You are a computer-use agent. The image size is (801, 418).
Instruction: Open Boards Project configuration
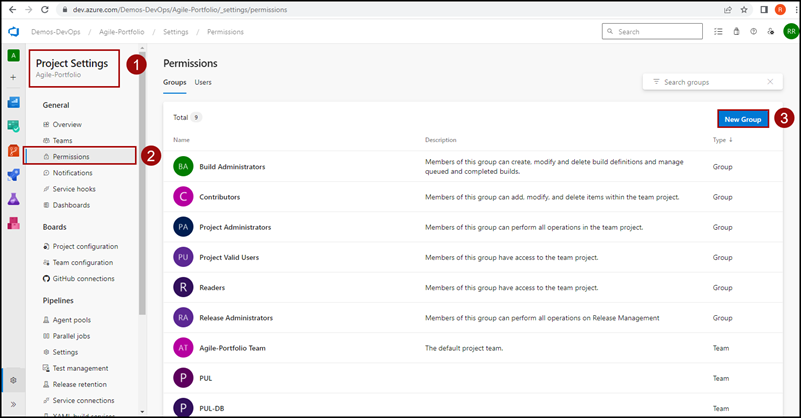click(x=85, y=246)
